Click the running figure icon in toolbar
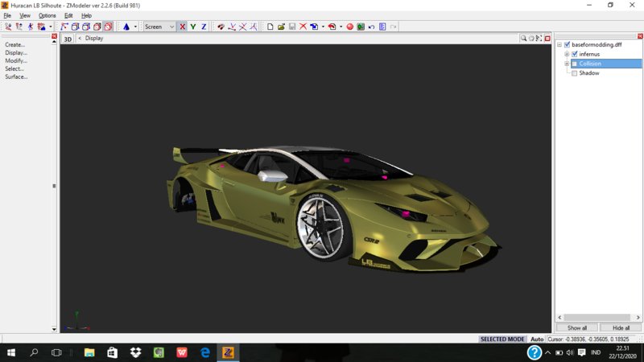The image size is (644, 362). point(31,27)
